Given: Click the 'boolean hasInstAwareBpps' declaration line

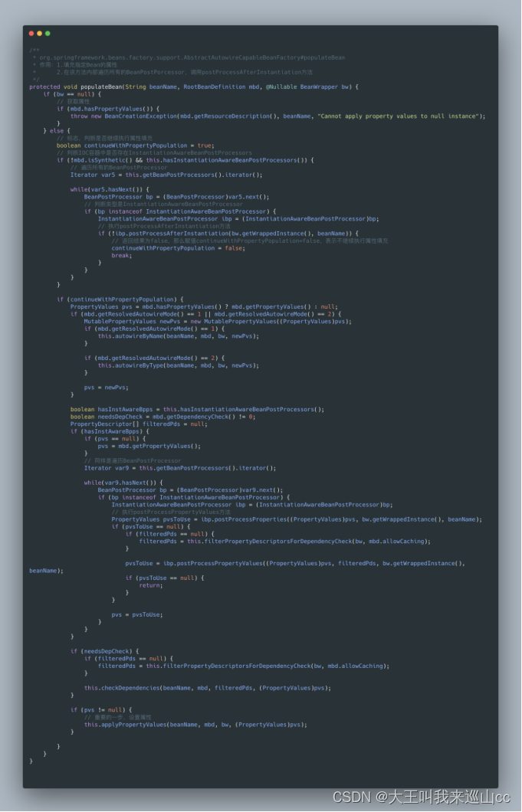Looking at the screenshot, I should [198, 410].
